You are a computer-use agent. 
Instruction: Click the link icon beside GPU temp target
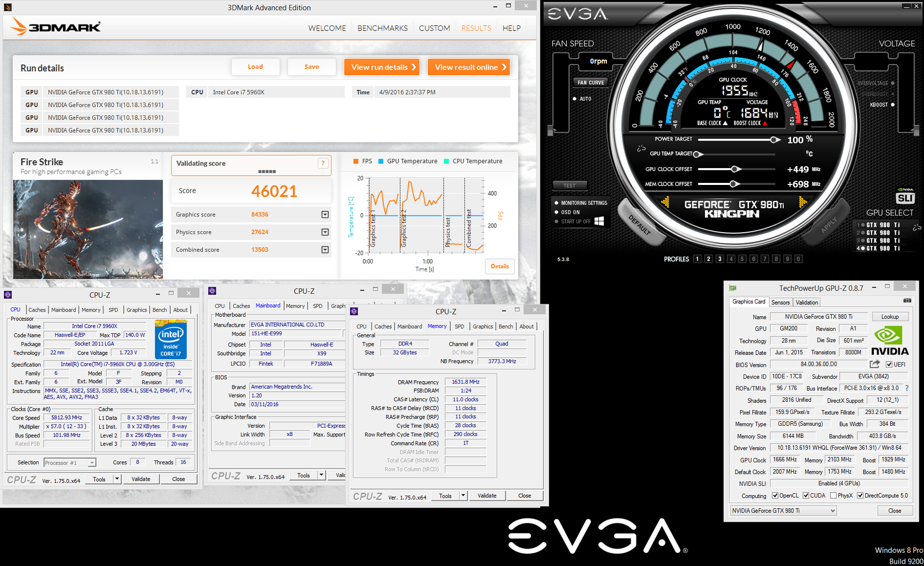[641, 149]
